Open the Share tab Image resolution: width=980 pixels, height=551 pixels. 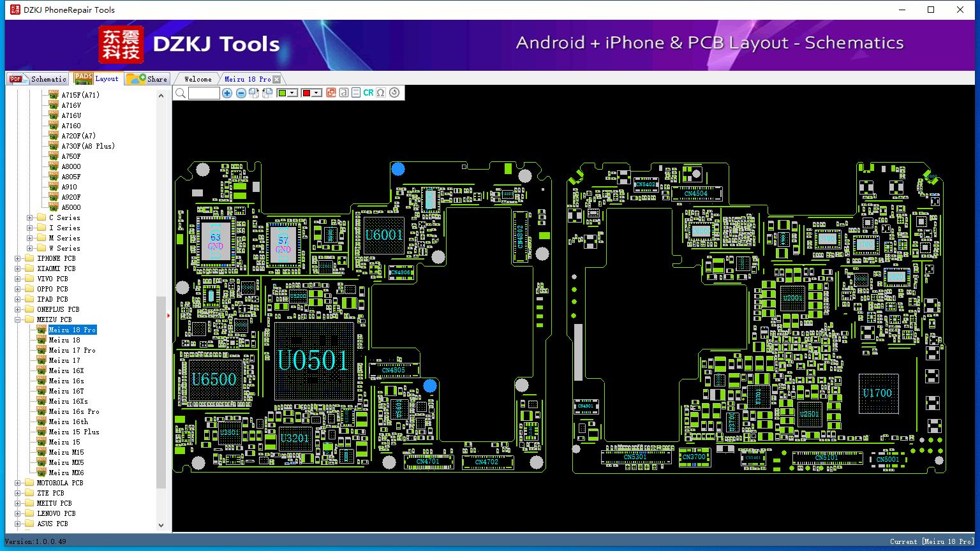point(147,79)
